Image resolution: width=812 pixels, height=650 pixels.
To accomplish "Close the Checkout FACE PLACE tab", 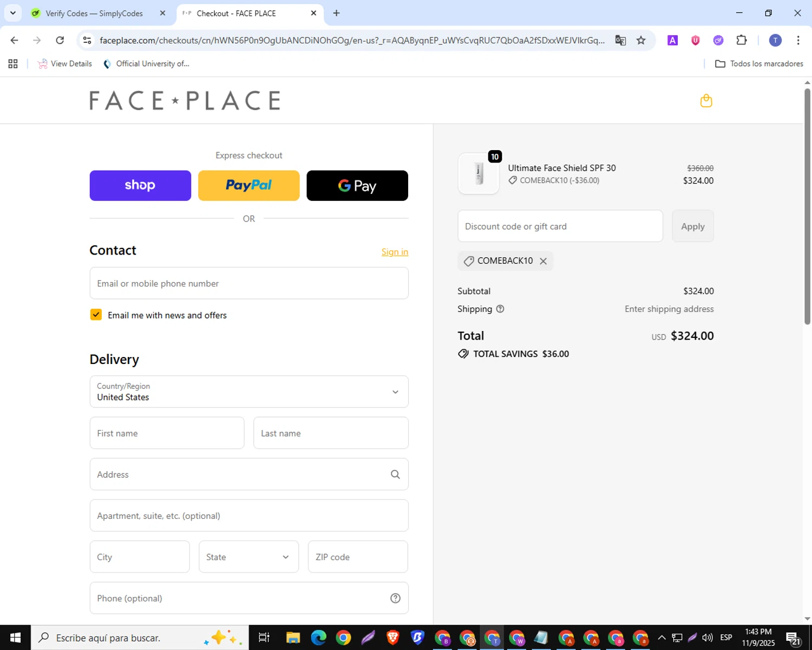I will (313, 13).
